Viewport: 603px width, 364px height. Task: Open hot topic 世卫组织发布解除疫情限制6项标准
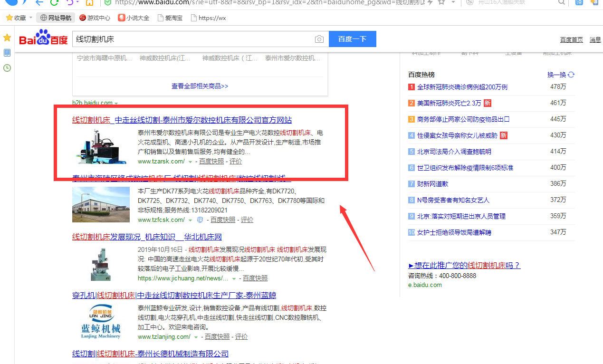point(465,168)
